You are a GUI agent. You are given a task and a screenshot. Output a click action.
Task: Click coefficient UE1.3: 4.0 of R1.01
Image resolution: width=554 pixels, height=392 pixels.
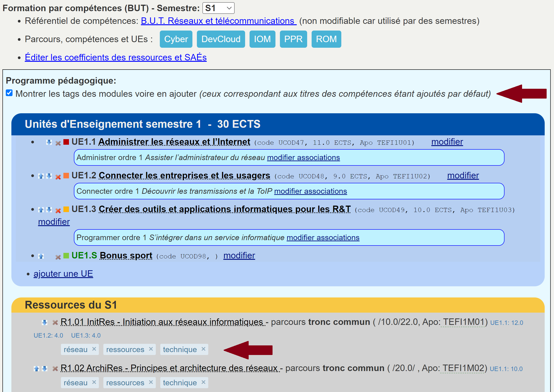pyautogui.click(x=86, y=336)
